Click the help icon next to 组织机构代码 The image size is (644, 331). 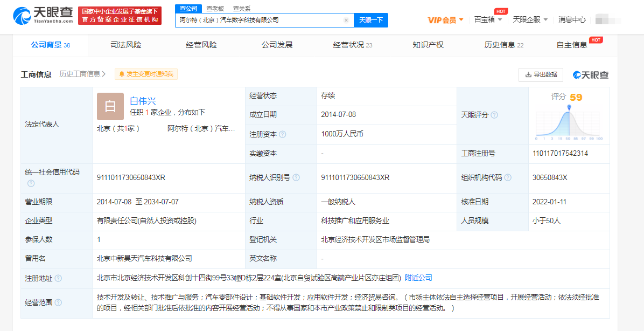pos(508,178)
